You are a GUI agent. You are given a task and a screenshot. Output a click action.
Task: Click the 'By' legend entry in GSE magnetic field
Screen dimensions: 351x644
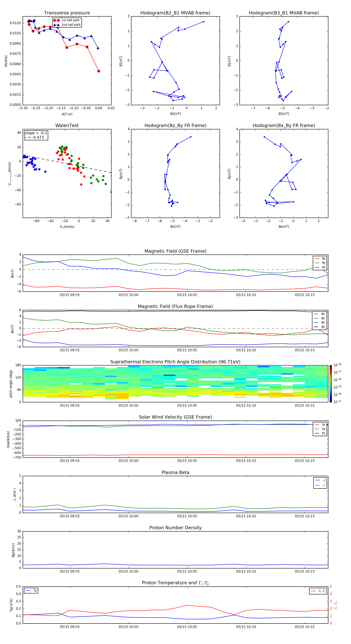point(321,263)
